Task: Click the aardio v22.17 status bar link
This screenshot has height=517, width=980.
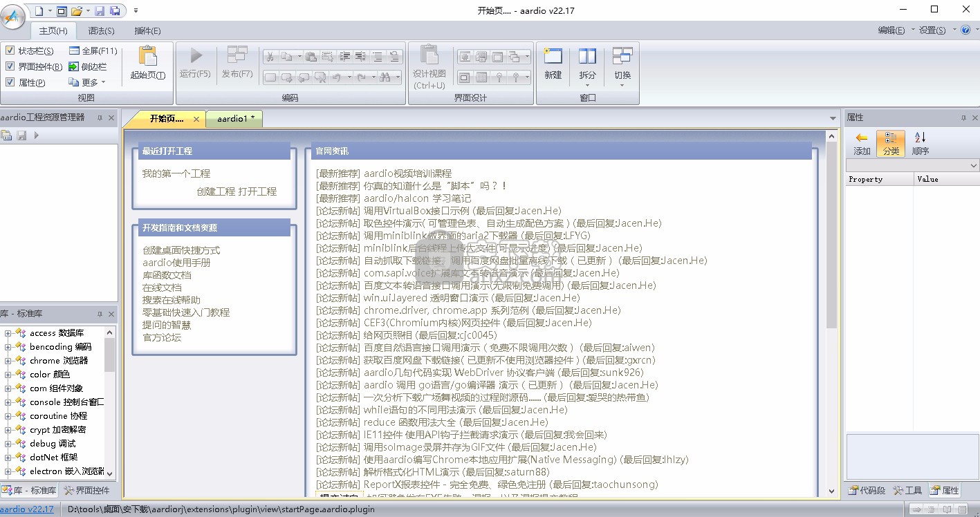Action: (27, 509)
